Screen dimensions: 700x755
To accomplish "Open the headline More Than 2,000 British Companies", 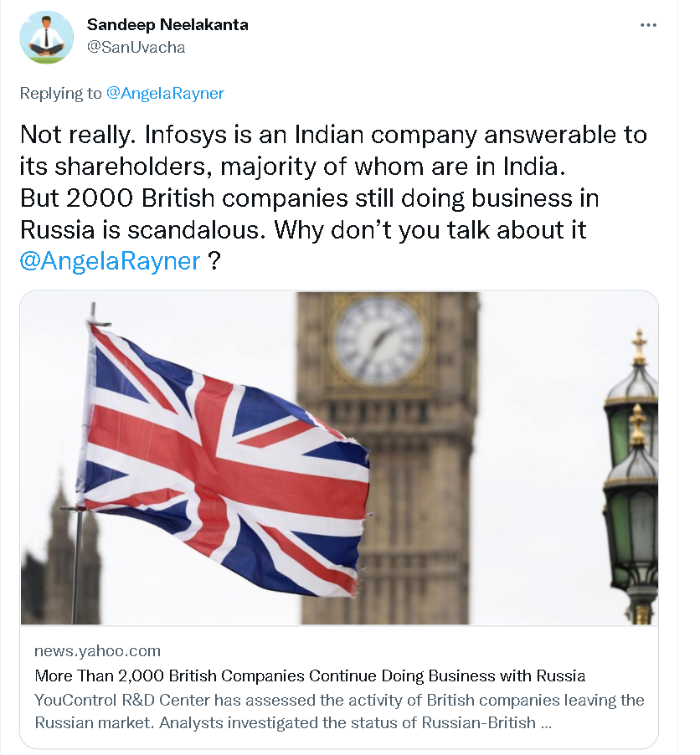I will (x=310, y=675).
